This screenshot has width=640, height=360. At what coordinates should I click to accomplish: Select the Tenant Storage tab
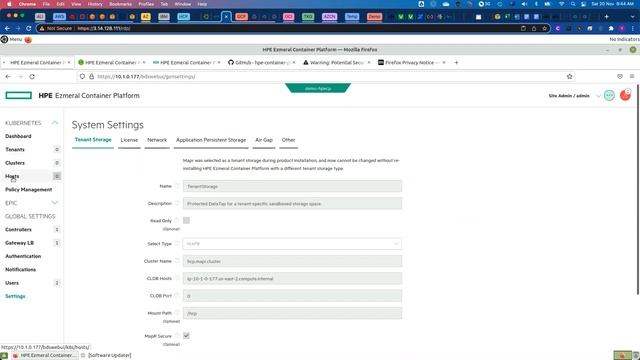[x=93, y=140]
